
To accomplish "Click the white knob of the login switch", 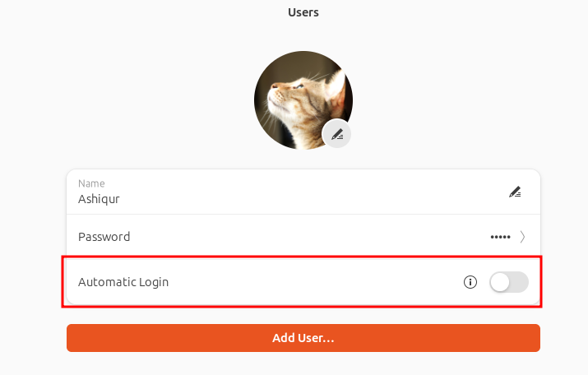I will point(500,282).
